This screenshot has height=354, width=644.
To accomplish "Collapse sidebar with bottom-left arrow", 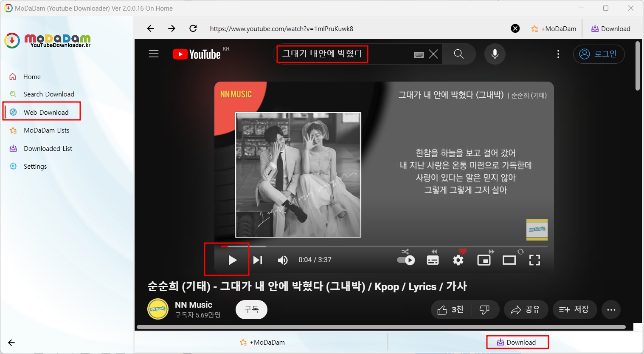I will (x=11, y=343).
